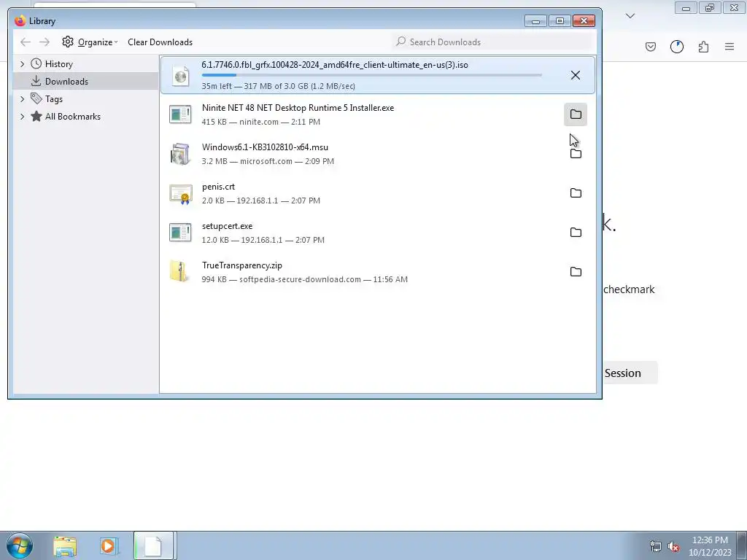
Task: Select Ninite NET 48 installer entry name
Action: click(298, 108)
